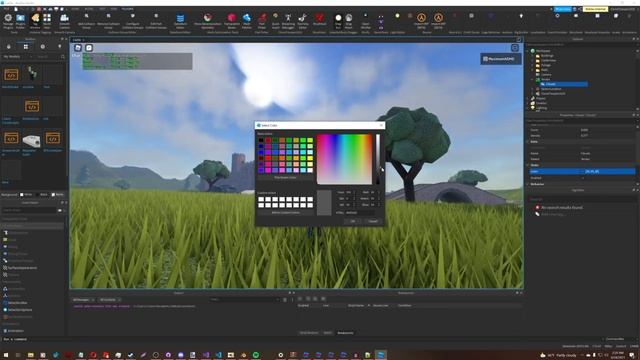Open the Roblox menu icon in viewport
640x360 pixels.
pyautogui.click(x=78, y=48)
